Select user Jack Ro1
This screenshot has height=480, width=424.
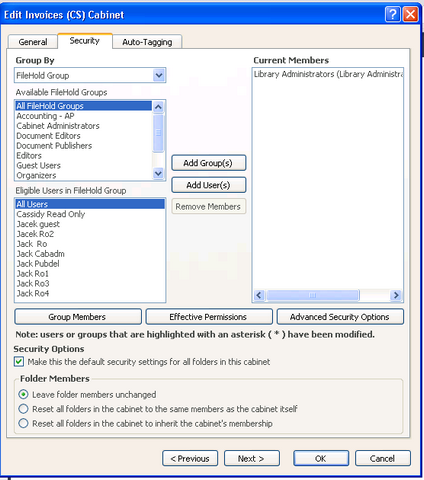pos(90,274)
